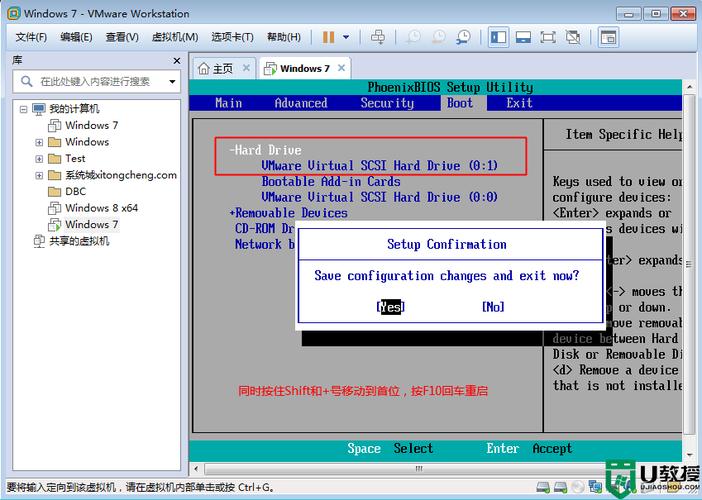702x500 pixels.
Task: Open the snapshot manager toolbar icon
Action: click(x=463, y=37)
